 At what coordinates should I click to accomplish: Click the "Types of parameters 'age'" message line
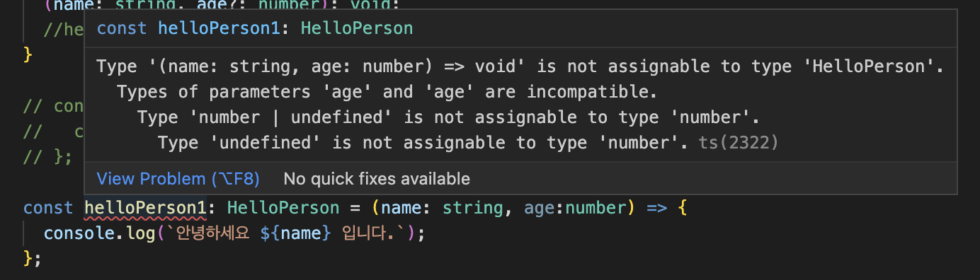[x=387, y=92]
